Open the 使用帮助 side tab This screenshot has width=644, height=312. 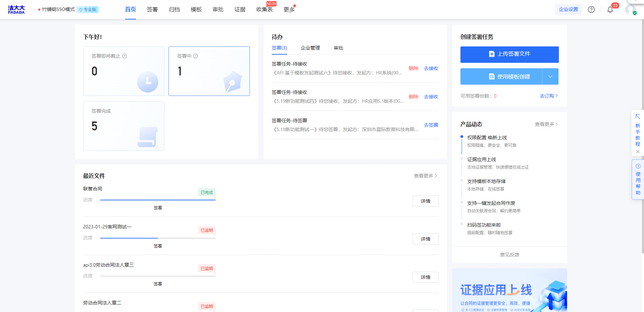638,180
